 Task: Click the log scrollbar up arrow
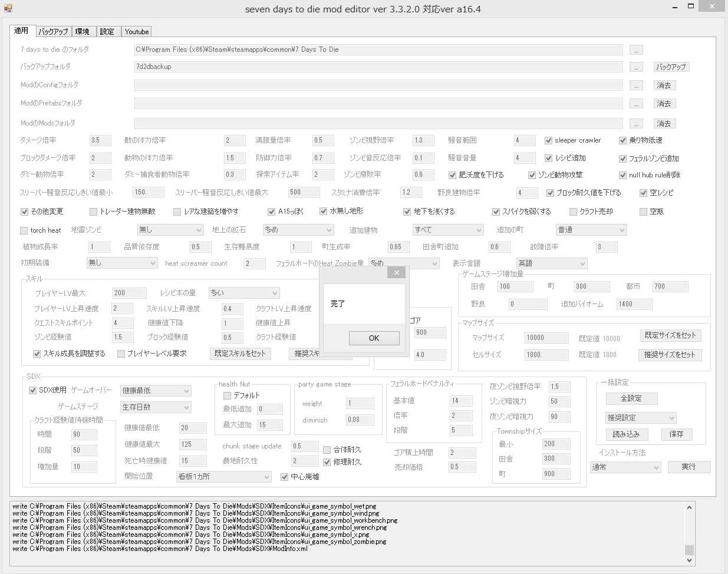coord(689,507)
